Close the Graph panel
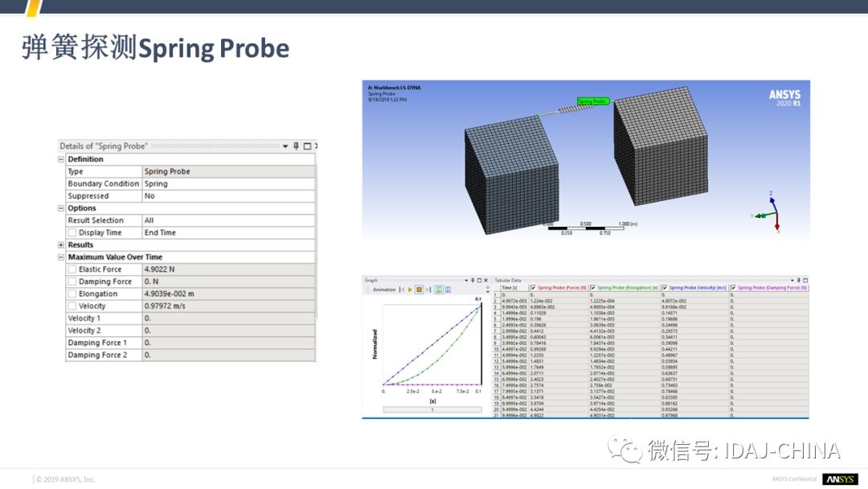Image resolution: width=868 pixels, height=489 pixels. coord(485,281)
